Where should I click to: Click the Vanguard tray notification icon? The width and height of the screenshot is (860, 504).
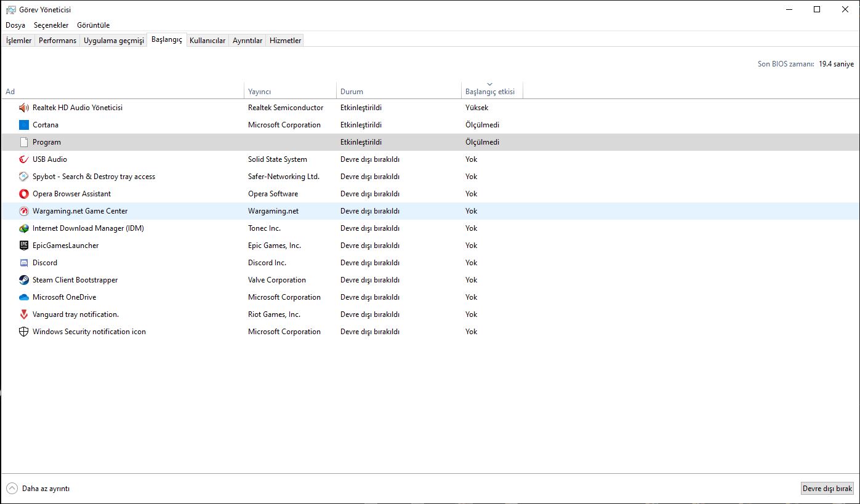[x=24, y=314]
